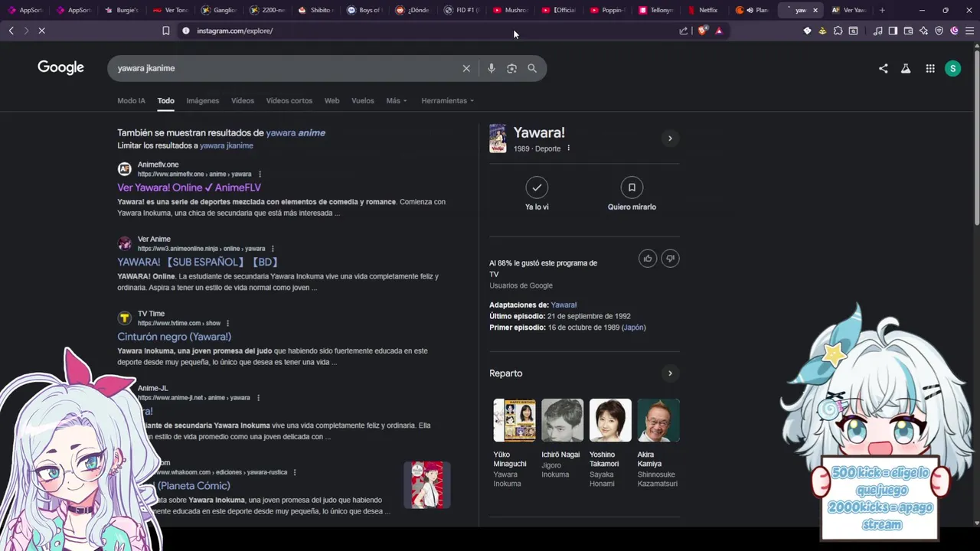Screen dimensions: 980x551
Task: Open Brave Wallet icon
Action: tap(908, 31)
